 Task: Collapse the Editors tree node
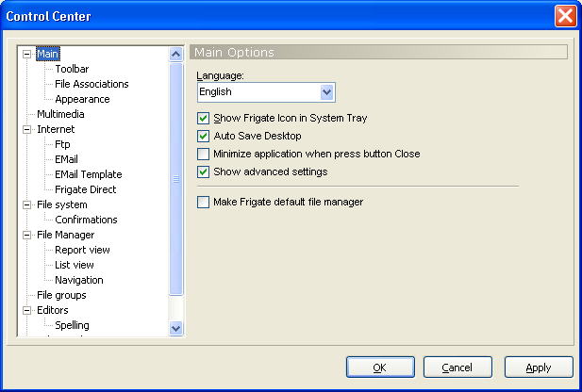(x=26, y=310)
